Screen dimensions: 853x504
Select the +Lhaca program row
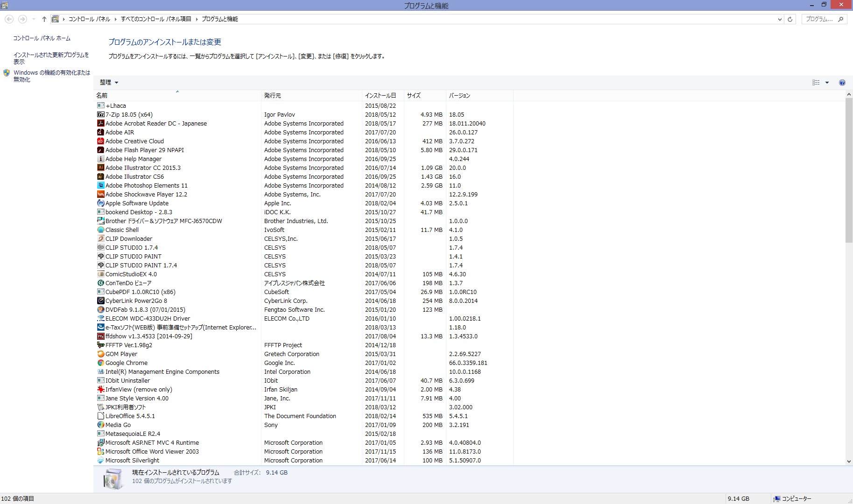304,105
